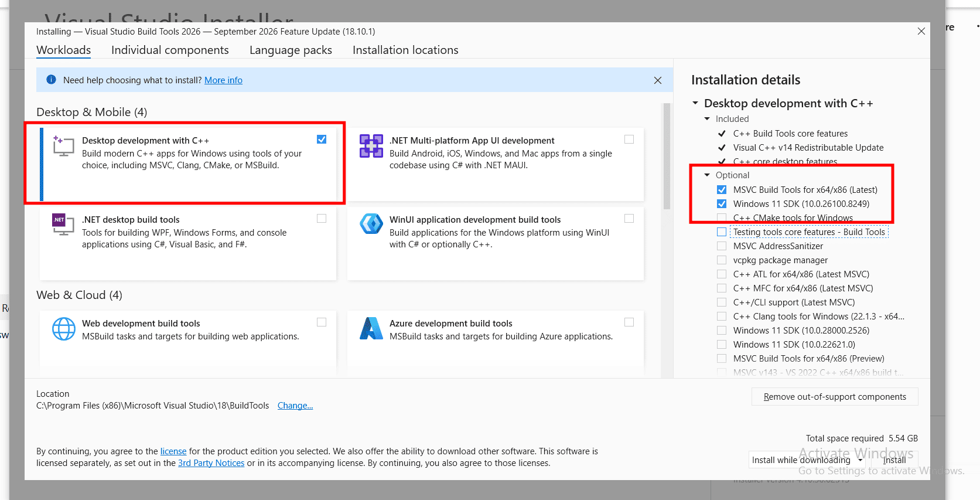The height and width of the screenshot is (500, 980).
Task: Open the Installation locations tab
Action: [405, 50]
